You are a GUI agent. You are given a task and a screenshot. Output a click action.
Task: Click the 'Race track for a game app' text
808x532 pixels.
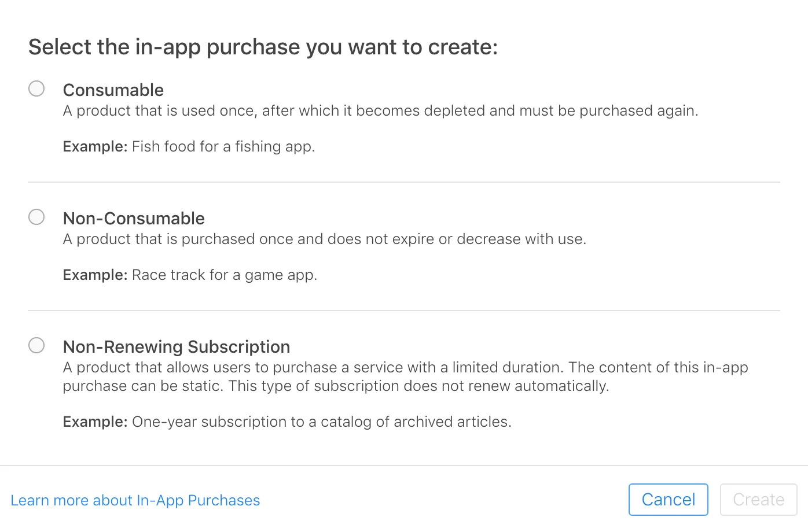(225, 275)
